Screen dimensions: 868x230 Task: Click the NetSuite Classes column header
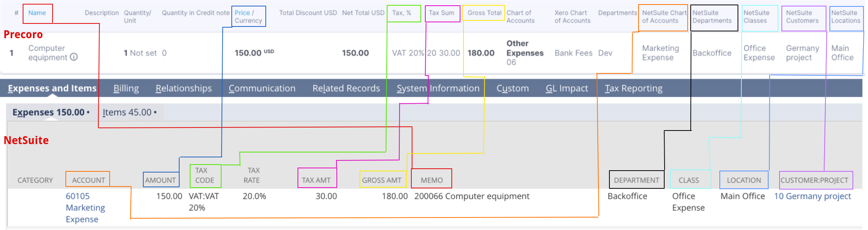pos(756,17)
